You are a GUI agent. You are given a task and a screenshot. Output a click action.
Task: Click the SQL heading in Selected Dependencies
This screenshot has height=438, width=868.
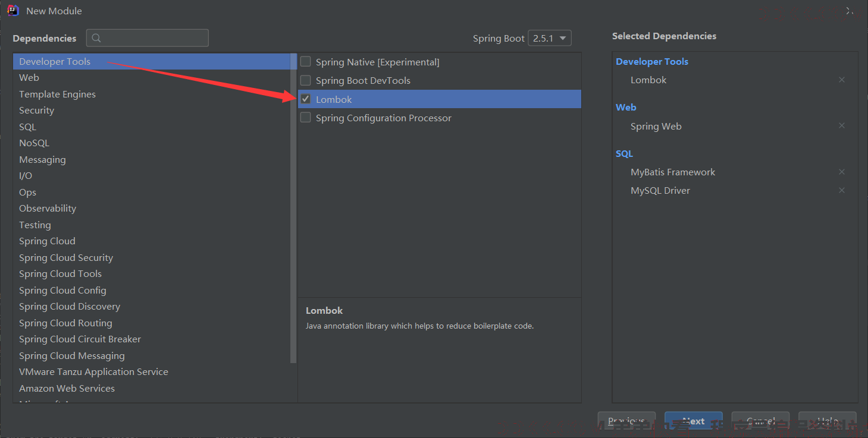624,153
